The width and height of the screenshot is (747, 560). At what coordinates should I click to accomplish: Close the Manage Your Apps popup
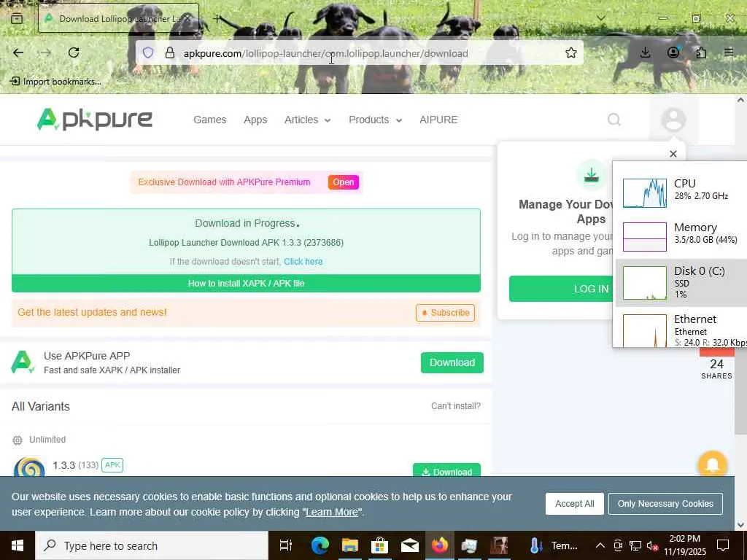point(673,154)
